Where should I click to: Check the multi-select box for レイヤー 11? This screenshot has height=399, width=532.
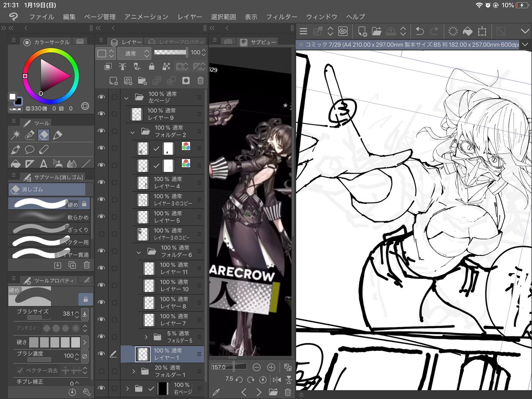point(114,268)
